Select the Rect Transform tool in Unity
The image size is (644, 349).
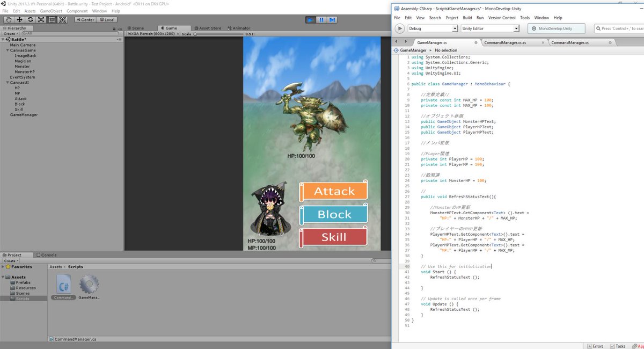(52, 20)
